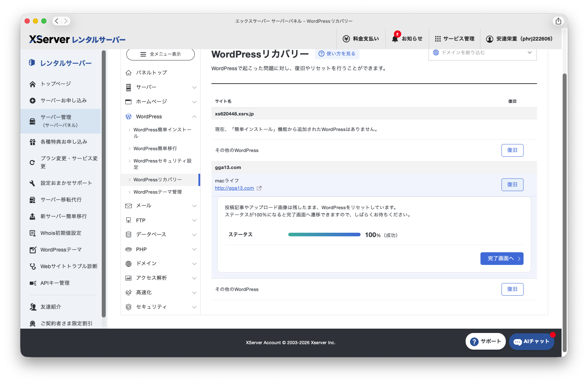Select WordPressリカバリー menu item

point(160,180)
